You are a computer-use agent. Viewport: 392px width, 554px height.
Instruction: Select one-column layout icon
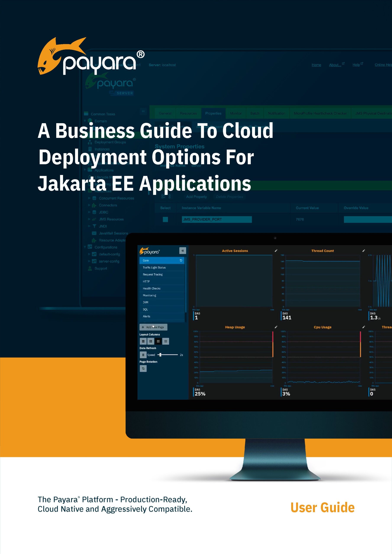click(x=143, y=341)
